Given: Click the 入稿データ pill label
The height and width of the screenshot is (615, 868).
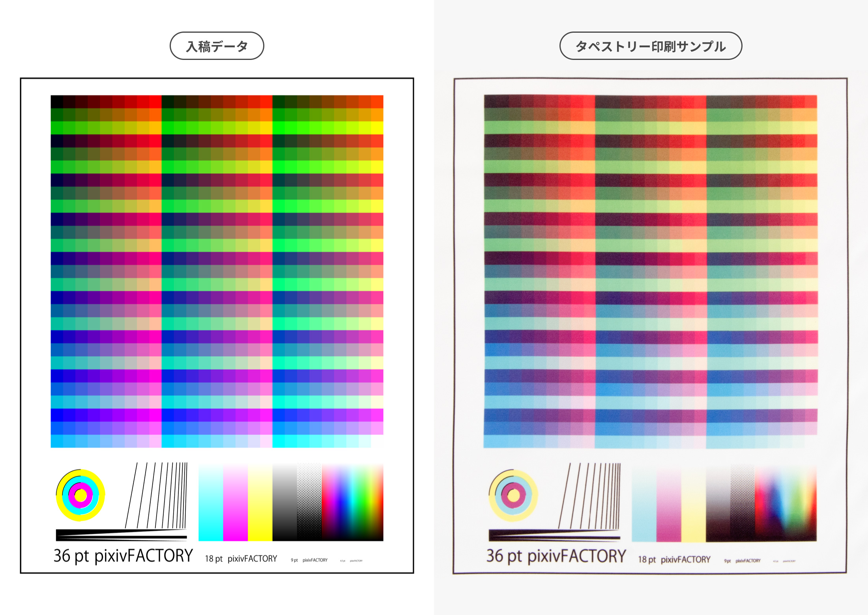Looking at the screenshot, I should [x=217, y=46].
